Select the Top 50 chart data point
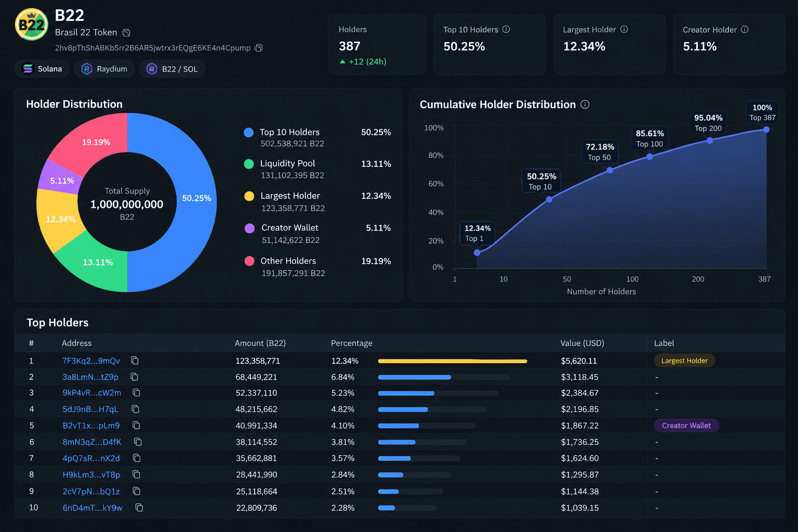 pos(609,170)
